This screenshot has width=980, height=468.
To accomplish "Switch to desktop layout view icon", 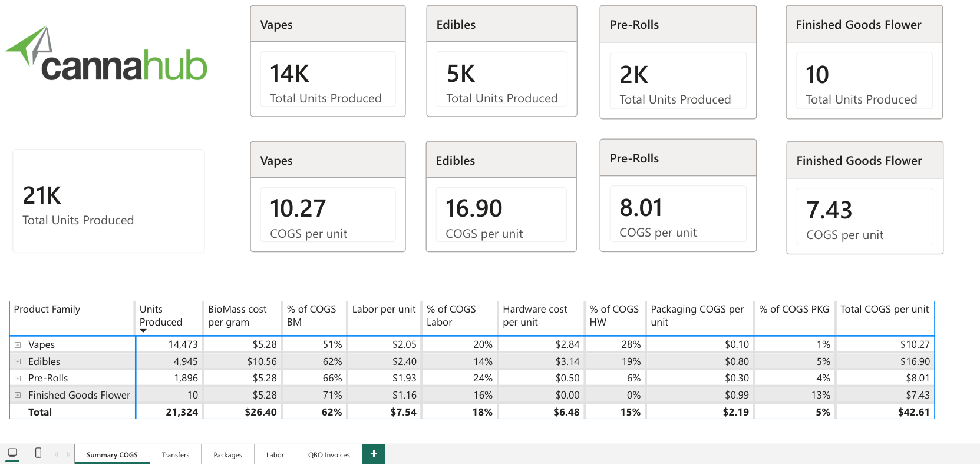I will point(12,453).
